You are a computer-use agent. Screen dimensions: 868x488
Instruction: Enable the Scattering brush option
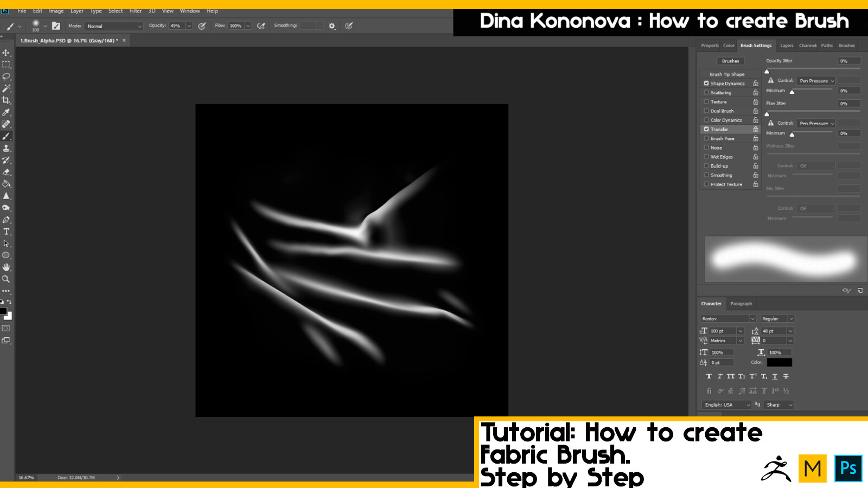707,92
